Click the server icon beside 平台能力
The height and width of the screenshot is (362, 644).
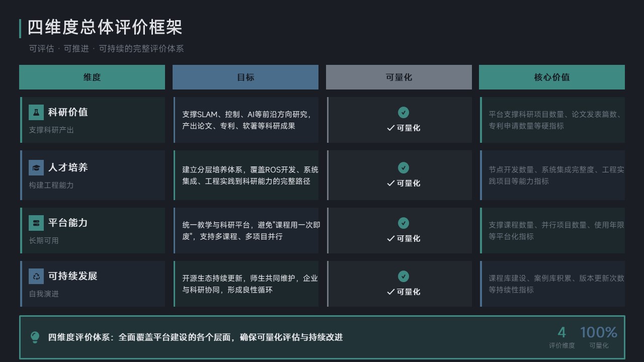click(x=36, y=223)
